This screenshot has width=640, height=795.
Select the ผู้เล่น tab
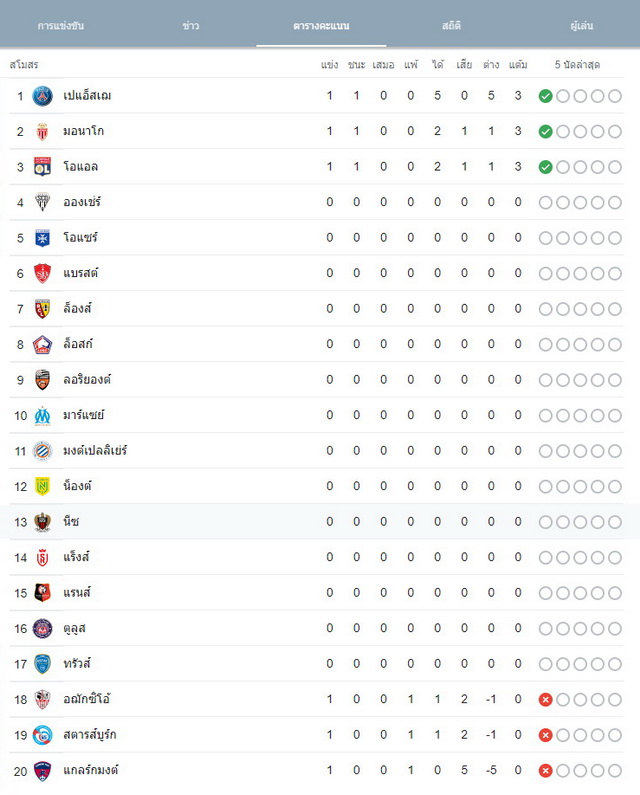point(582,25)
